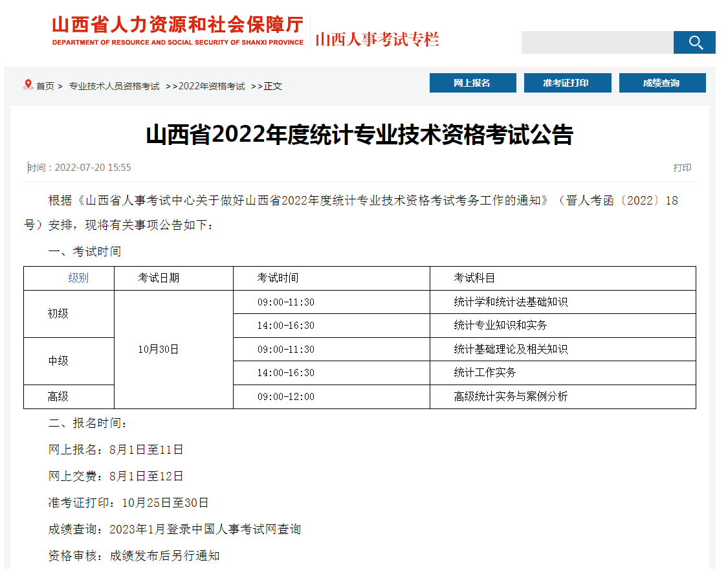Click the blue 级别 table header

[78, 278]
